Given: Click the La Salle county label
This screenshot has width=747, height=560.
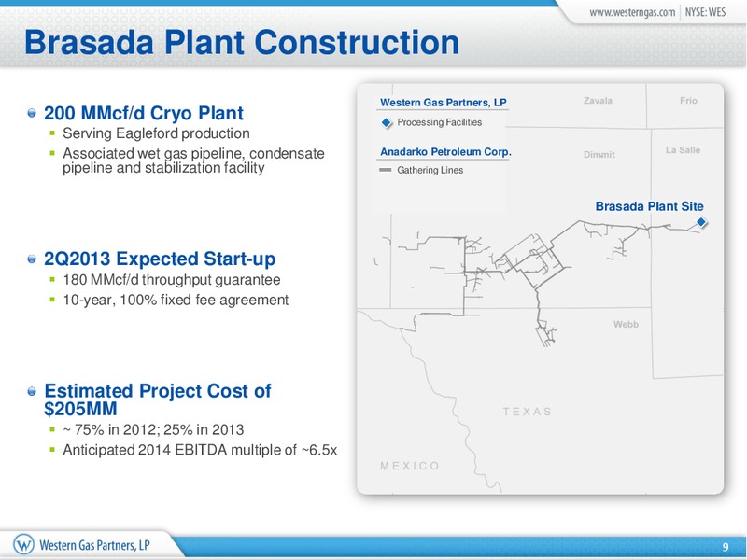Looking at the screenshot, I should click(683, 150).
